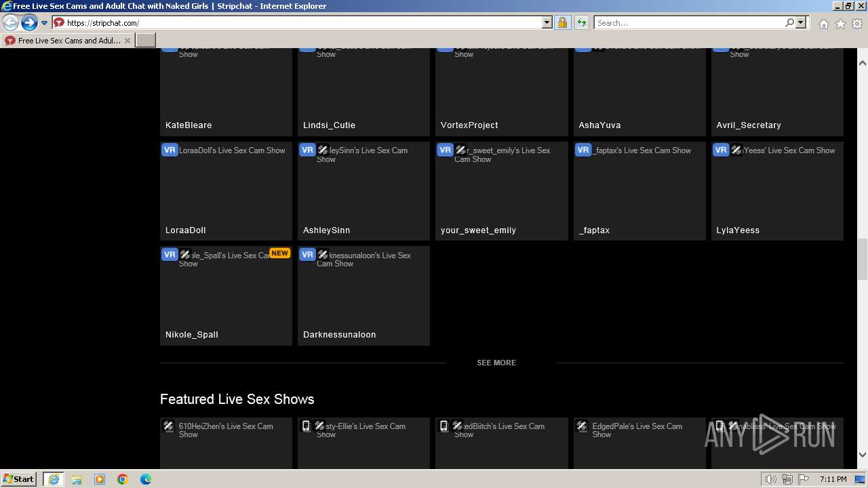Viewport: 868px width, 488px height.
Task: Refresh the page with the refresh icon
Action: [x=582, y=23]
